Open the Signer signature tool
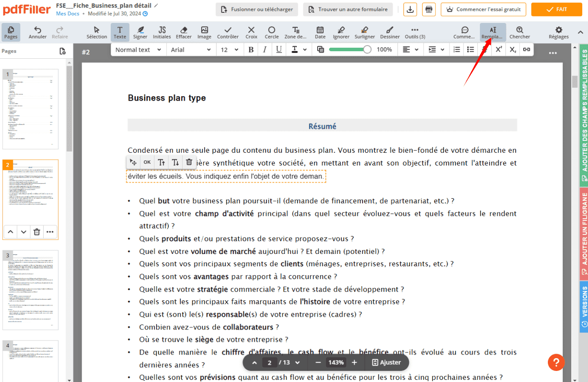The image size is (588, 382). 140,32
